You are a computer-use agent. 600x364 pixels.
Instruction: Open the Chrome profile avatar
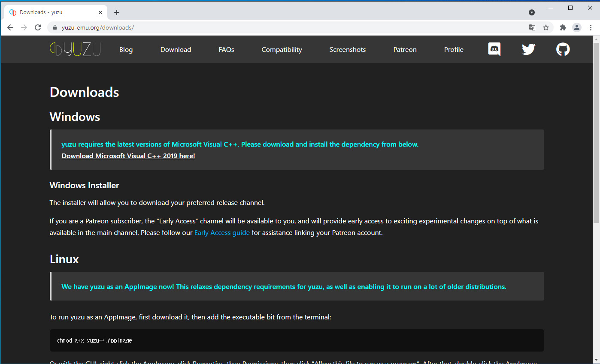click(577, 27)
